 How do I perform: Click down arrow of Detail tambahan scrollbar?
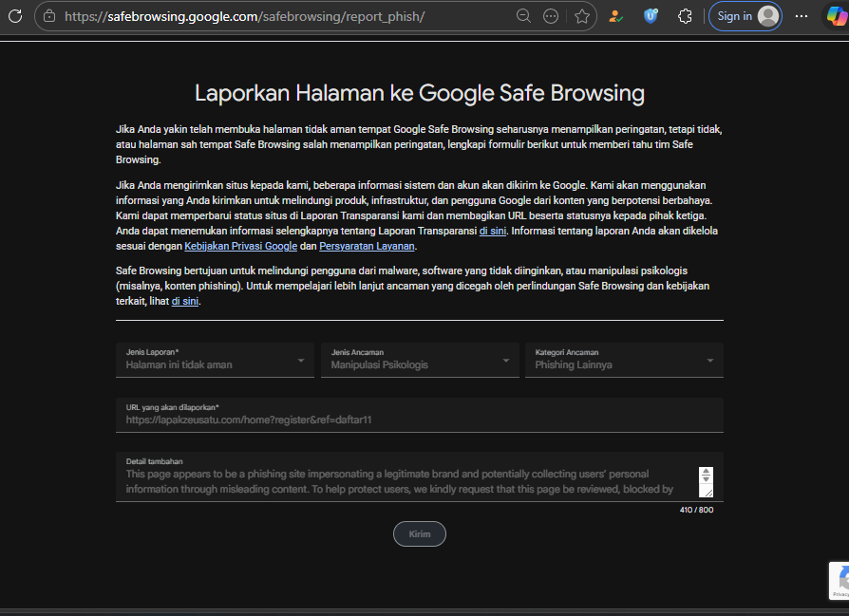706,478
